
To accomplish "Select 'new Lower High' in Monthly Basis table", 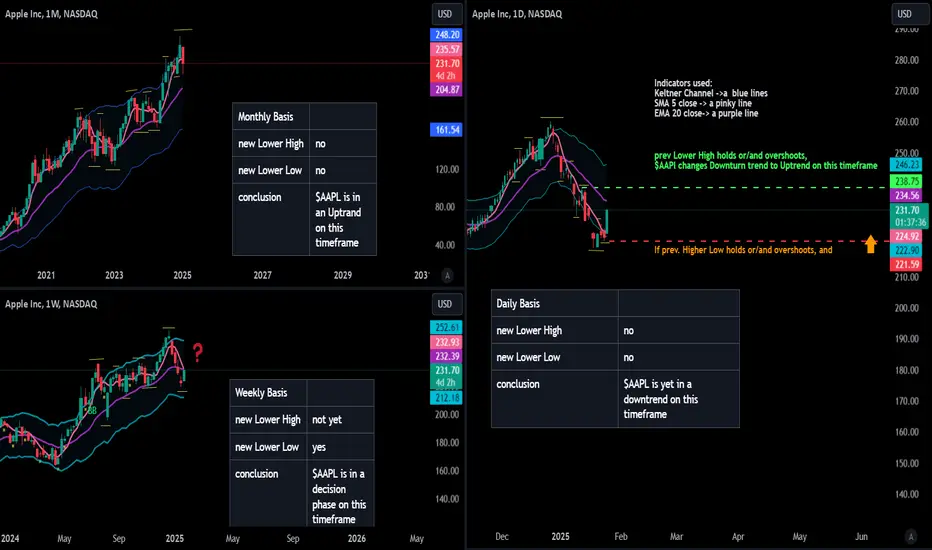I will pyautogui.click(x=271, y=143).
